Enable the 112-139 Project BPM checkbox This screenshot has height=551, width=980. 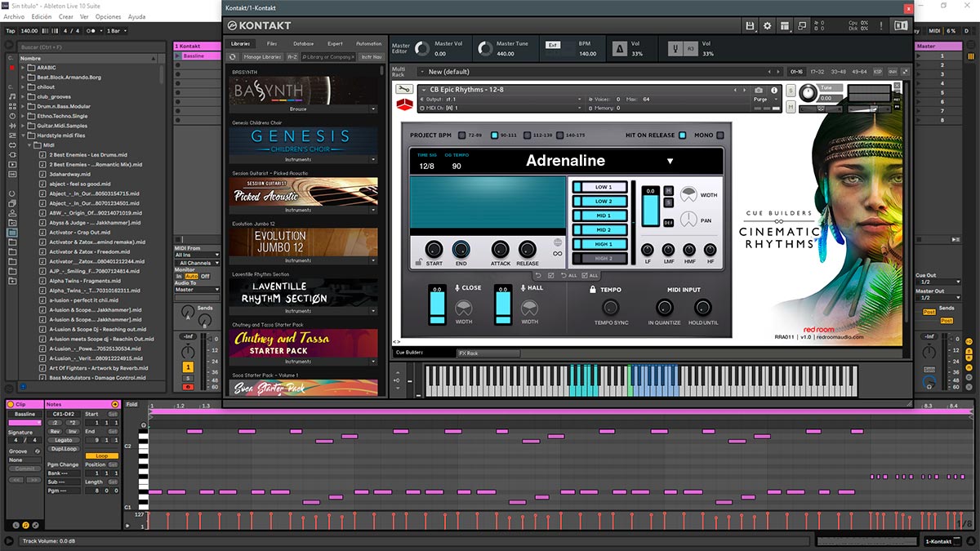pyautogui.click(x=527, y=136)
